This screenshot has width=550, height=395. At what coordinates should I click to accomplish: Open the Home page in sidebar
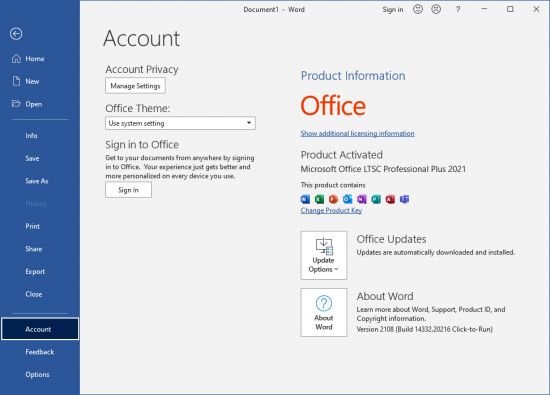(x=35, y=59)
